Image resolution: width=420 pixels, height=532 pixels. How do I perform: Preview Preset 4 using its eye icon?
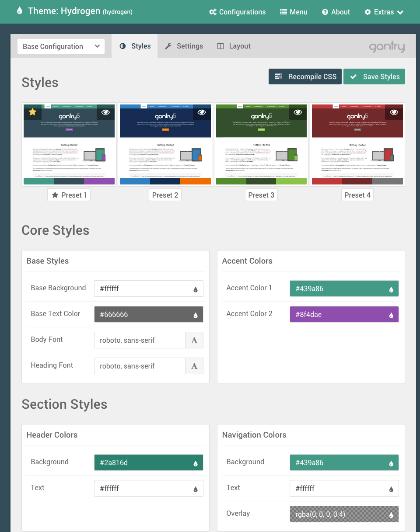tap(394, 112)
